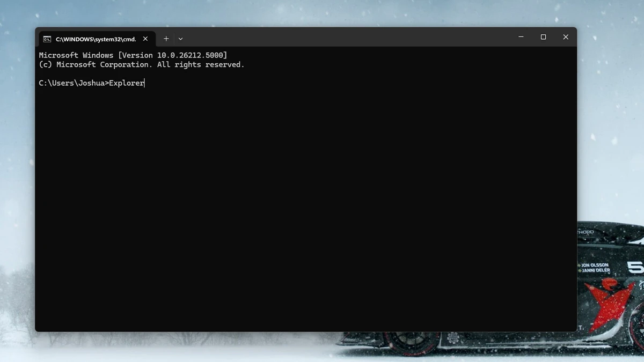This screenshot has width=644, height=362.
Task: Select the cmd.exe terminal tab
Action: (97, 39)
